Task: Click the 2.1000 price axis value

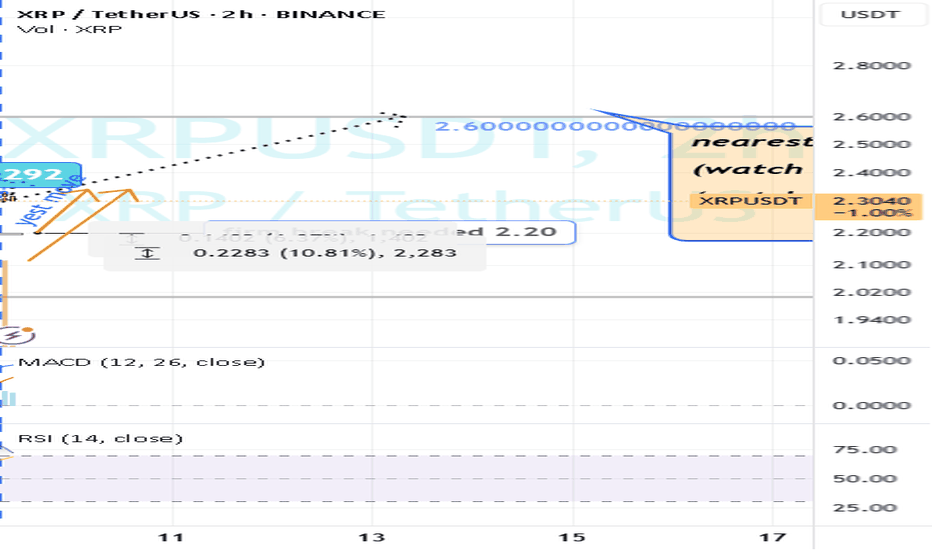Action: click(x=871, y=265)
